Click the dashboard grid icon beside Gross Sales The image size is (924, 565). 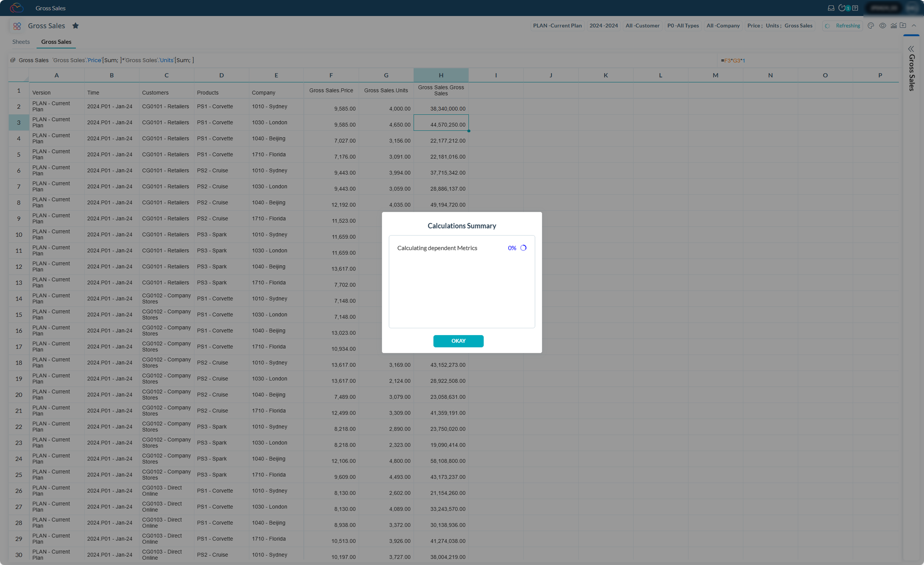17,26
